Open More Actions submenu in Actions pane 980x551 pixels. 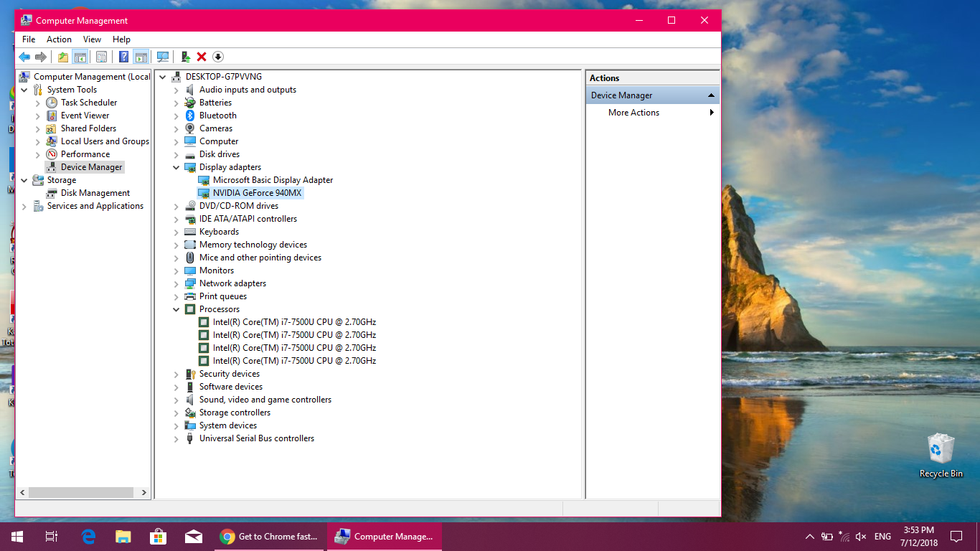653,113
